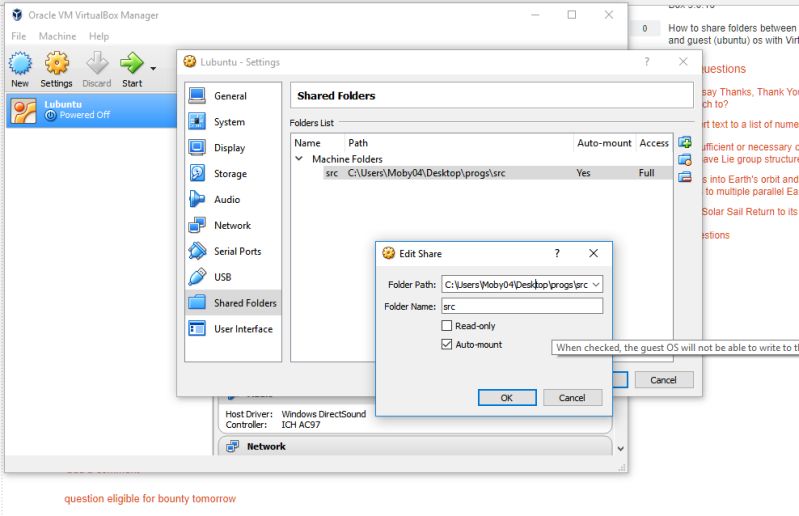Open the Machine menu
This screenshot has width=799, height=516.
58,36
